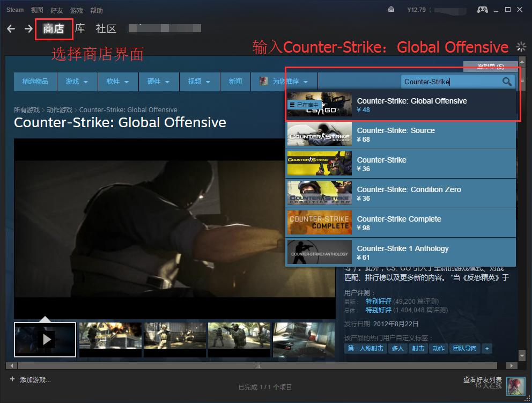Click the plus button to add a tag
Screen dimensions: 532x403
point(487,348)
